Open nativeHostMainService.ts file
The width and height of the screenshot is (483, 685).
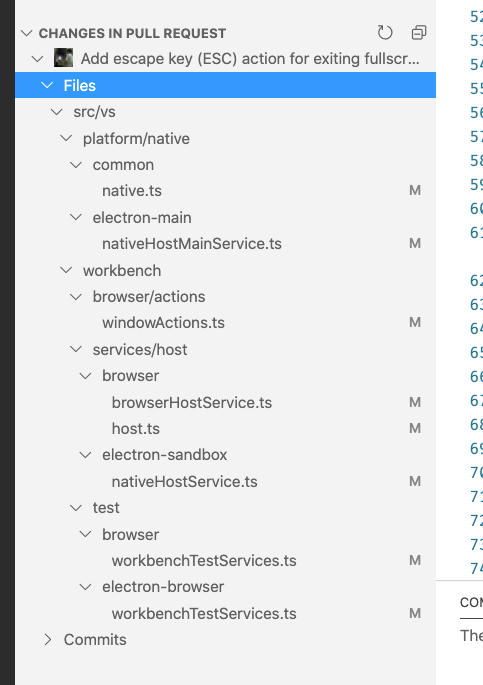(192, 243)
